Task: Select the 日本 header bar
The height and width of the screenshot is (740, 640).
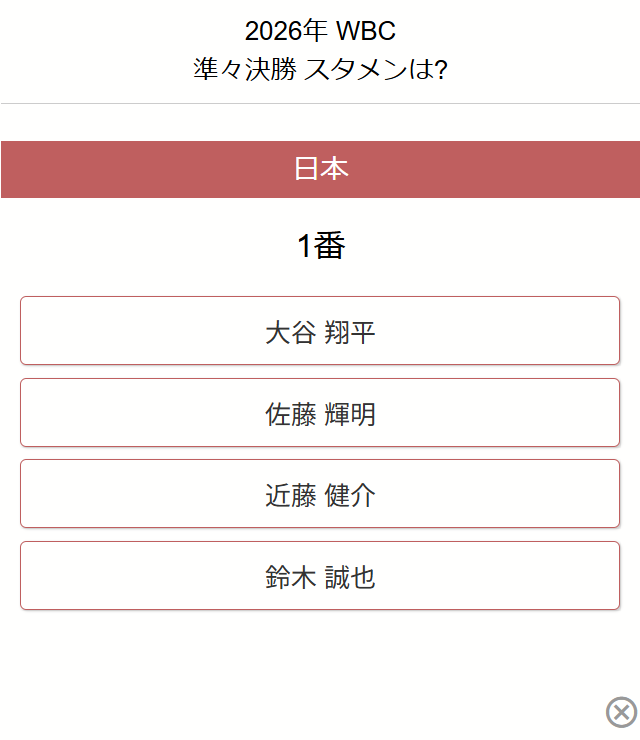Action: point(320,169)
